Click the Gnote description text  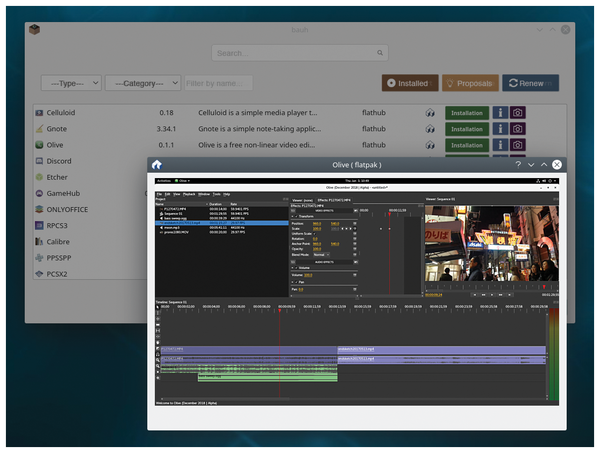259,129
